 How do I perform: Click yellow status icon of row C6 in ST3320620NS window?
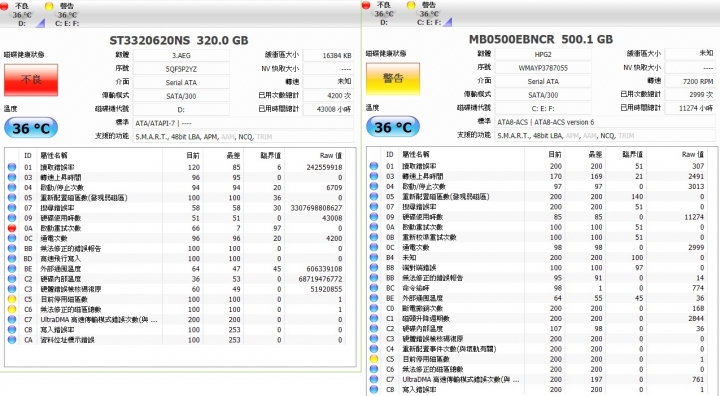tap(12, 309)
